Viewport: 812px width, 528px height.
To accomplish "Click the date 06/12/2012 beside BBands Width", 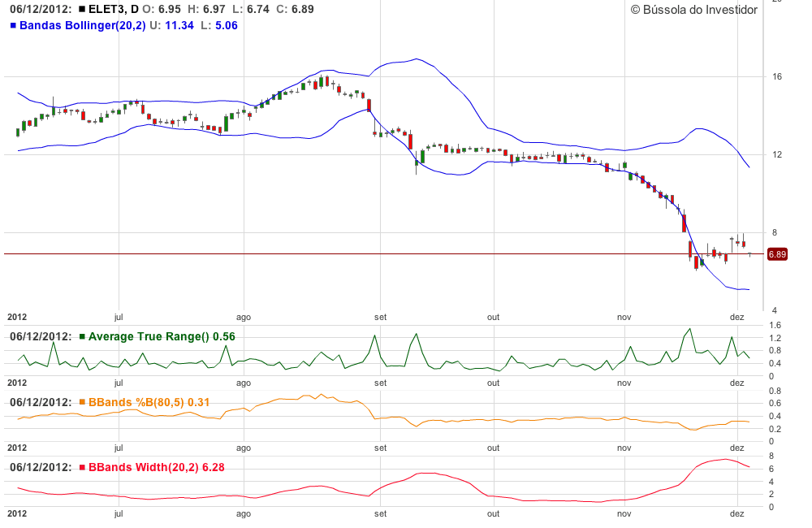I will coord(41,467).
